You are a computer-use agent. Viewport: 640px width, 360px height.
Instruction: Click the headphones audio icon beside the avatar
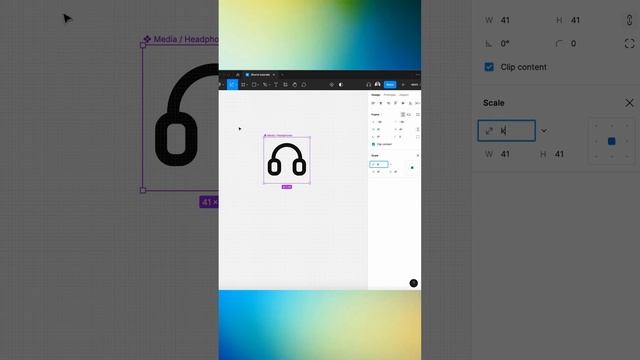tap(369, 84)
